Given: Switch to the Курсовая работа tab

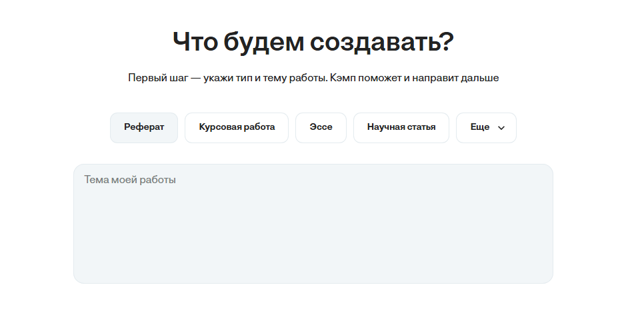Looking at the screenshot, I should pos(237,127).
